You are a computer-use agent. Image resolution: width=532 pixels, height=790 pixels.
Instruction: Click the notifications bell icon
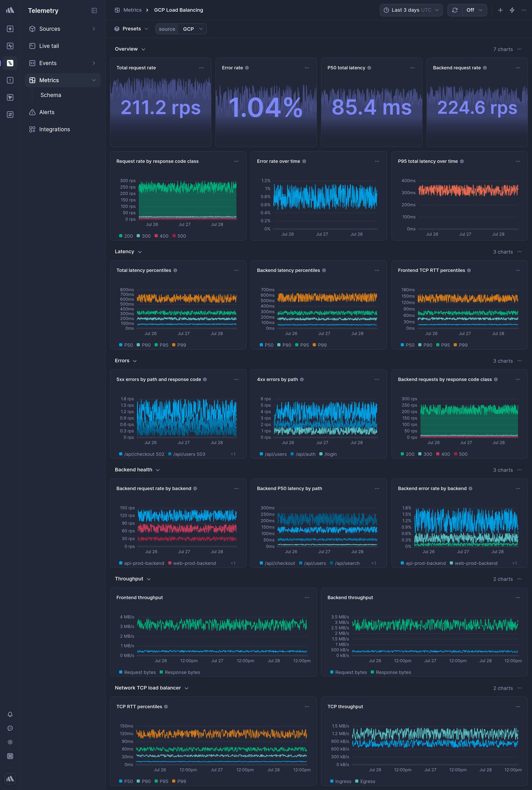(10, 714)
